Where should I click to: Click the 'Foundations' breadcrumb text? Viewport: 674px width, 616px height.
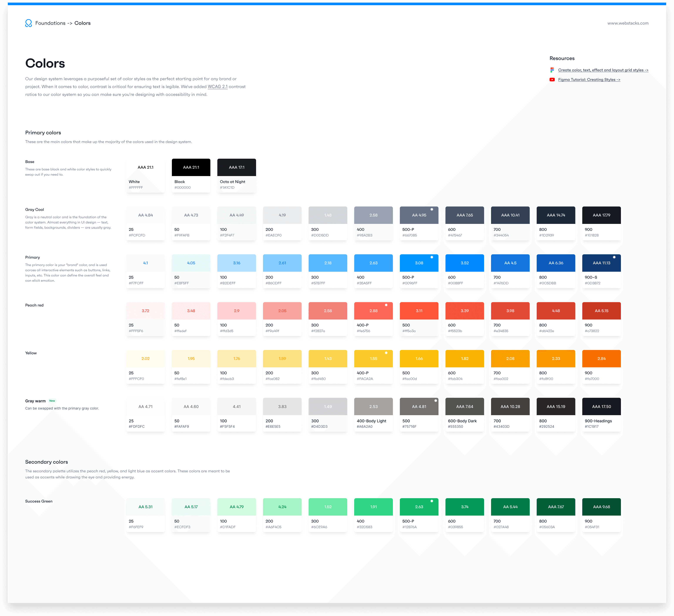[50, 23]
